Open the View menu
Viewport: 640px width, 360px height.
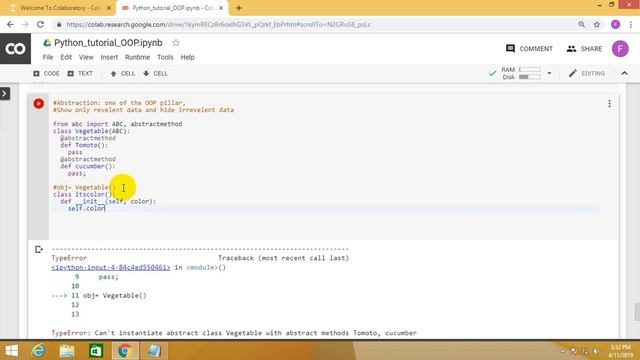tap(86, 57)
